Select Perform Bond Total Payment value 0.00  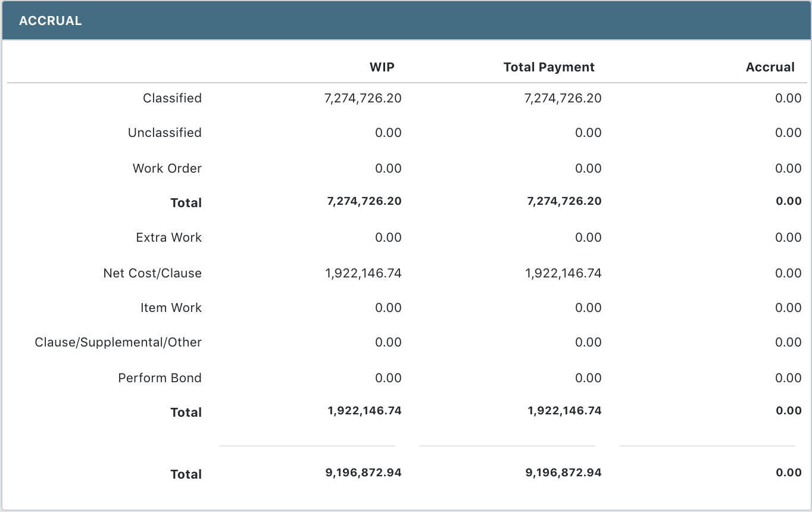pyautogui.click(x=588, y=378)
